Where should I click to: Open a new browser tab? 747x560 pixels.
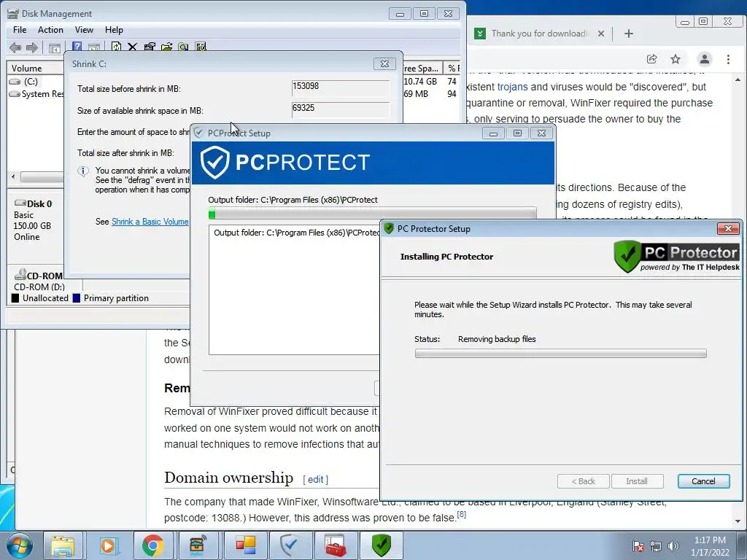coord(628,34)
